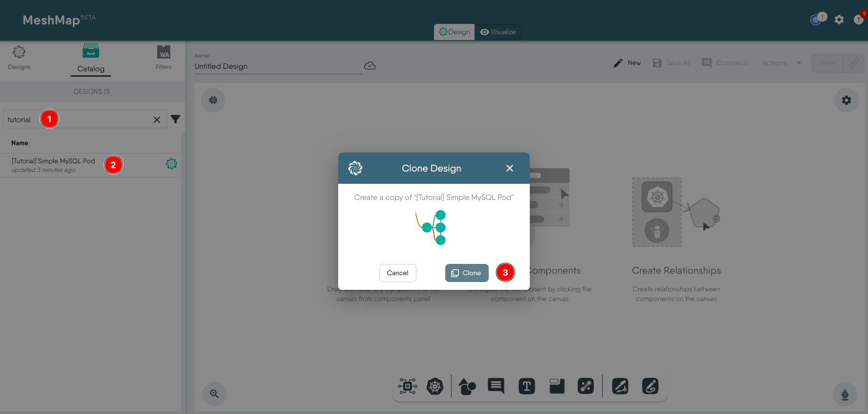Click the tutorial search input field
The width and height of the screenshot is (868, 414).
[86, 119]
